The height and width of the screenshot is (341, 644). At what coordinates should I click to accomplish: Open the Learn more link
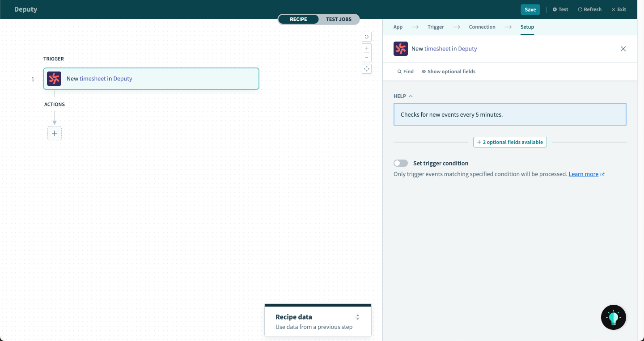click(583, 174)
